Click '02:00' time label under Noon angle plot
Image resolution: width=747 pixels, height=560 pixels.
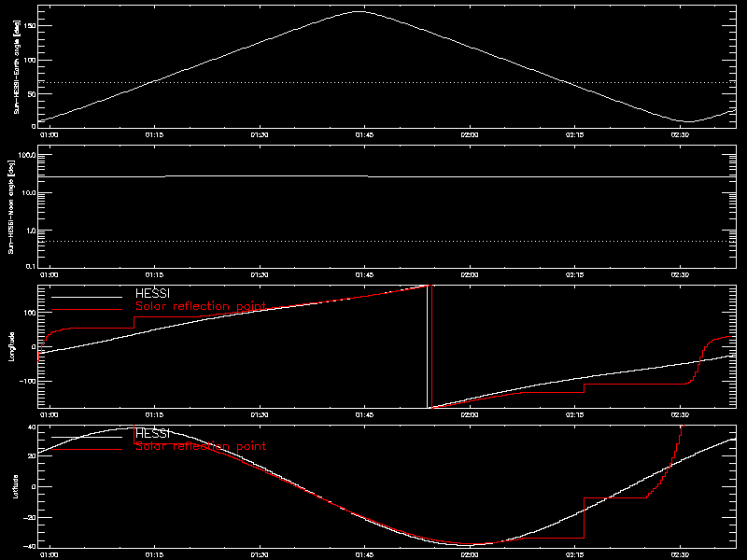coord(470,275)
